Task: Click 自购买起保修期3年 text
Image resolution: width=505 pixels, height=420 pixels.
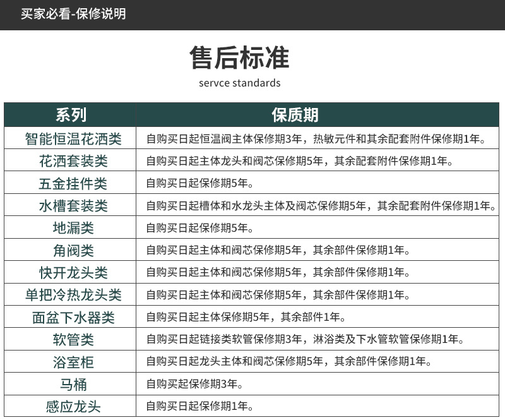Action: (x=194, y=384)
